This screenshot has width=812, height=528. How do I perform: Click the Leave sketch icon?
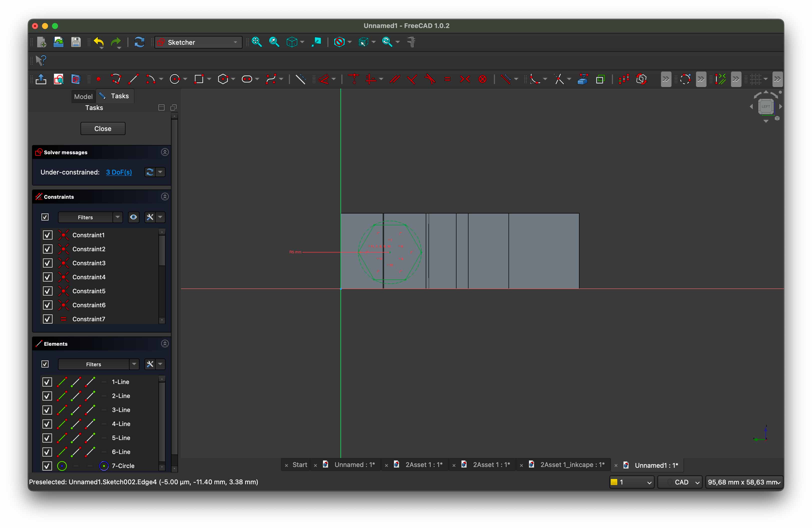41,79
